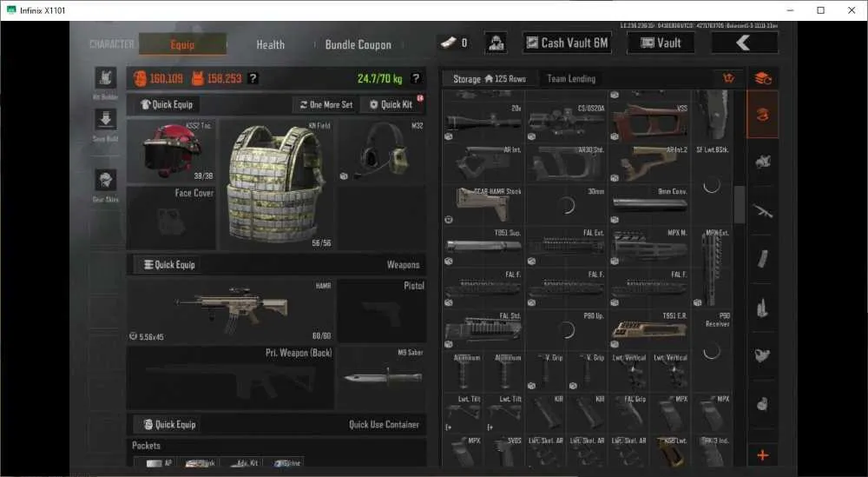
Task: Select the magazine category filter icon
Action: point(763,258)
